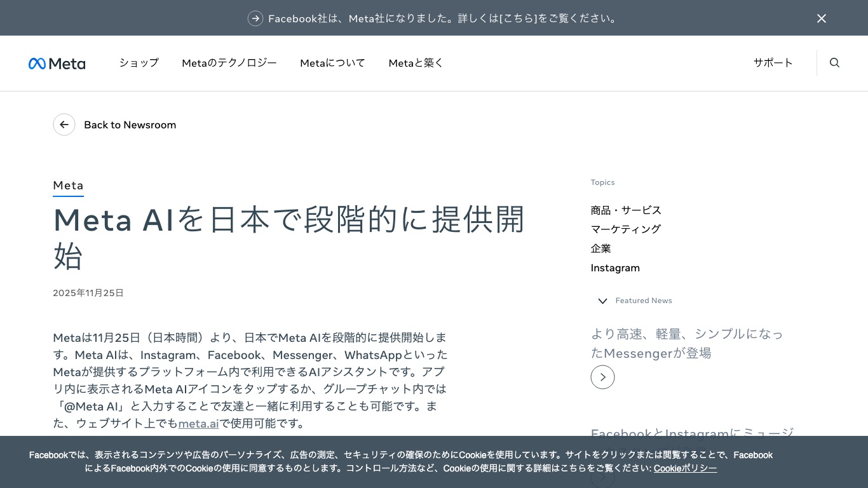Open FacebookとInstagramにミュージ featured article
Screen dimensions: 868x488
693,434
